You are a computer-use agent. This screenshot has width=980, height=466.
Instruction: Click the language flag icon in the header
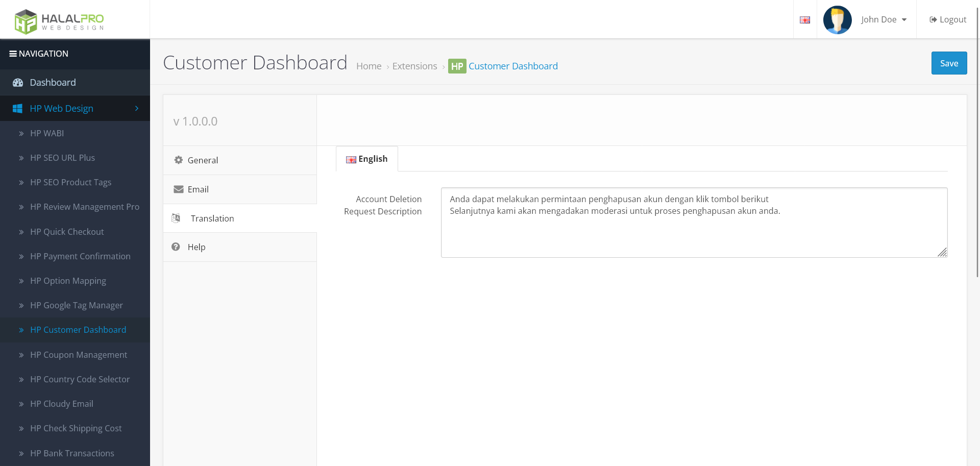tap(805, 19)
